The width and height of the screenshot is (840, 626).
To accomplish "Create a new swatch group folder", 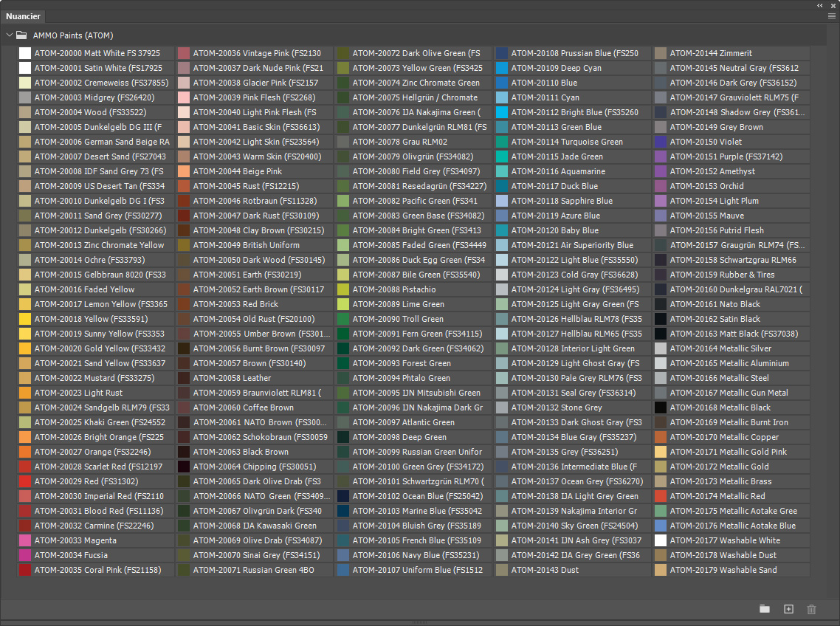I will 765,609.
